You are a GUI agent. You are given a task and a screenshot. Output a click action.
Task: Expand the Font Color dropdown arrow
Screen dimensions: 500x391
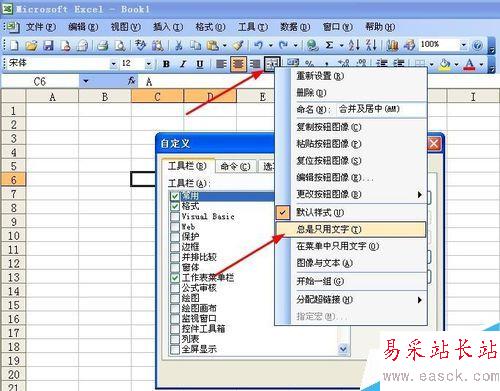(x=481, y=64)
